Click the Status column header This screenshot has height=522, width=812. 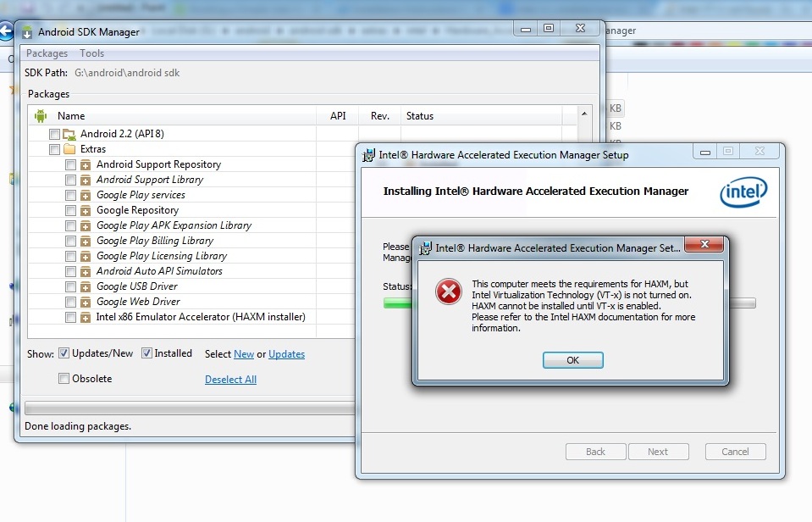482,115
